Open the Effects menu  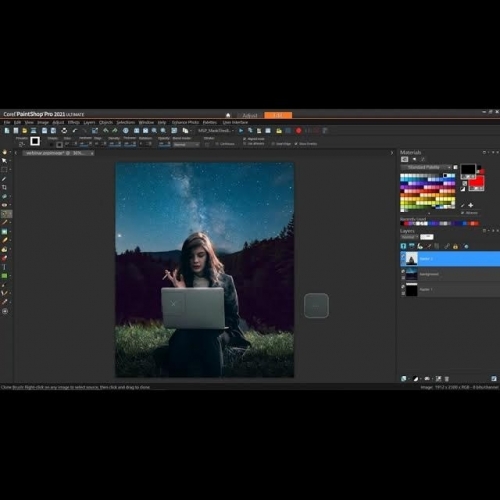[x=74, y=122]
